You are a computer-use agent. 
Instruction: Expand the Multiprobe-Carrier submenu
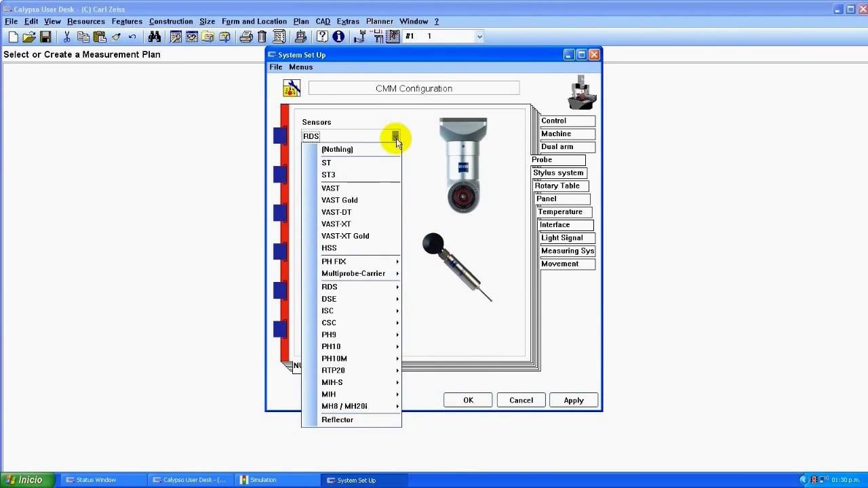tap(359, 274)
